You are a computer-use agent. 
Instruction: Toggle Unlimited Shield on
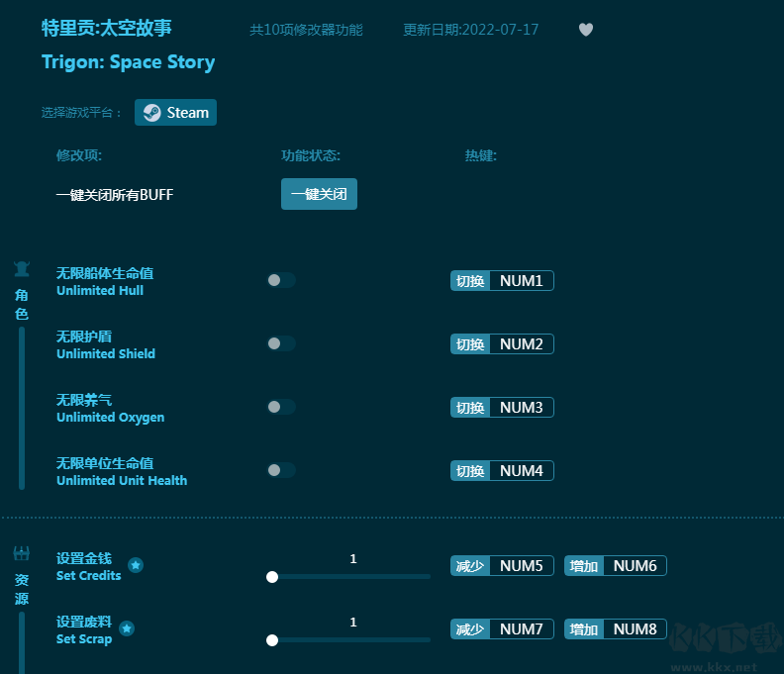[x=280, y=343]
